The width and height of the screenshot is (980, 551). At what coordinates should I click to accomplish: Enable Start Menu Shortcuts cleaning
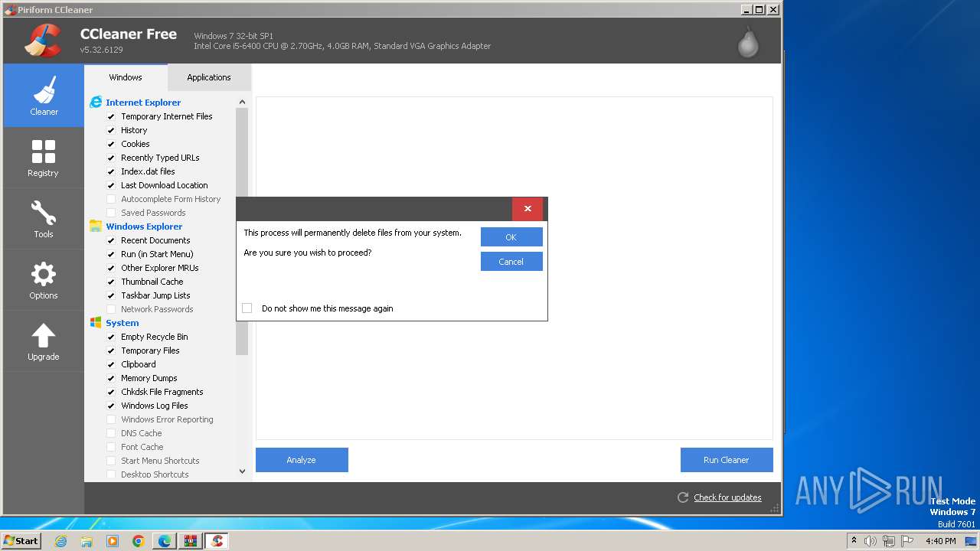tap(111, 461)
